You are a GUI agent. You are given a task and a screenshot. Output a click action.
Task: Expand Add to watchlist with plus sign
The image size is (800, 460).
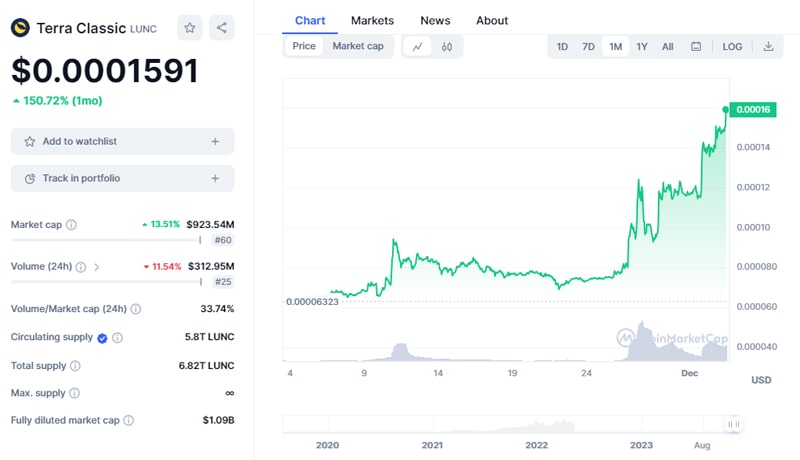click(215, 142)
